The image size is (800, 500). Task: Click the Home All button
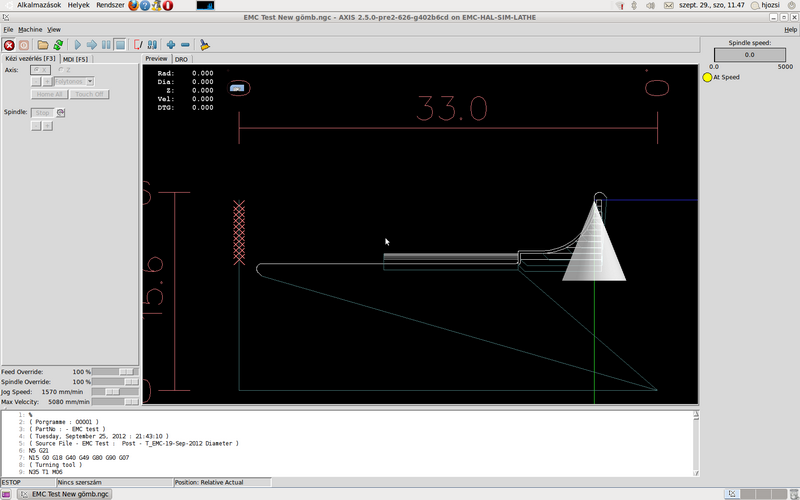pos(50,94)
